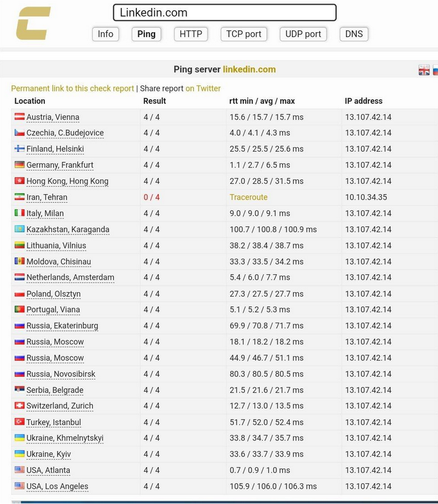Click the IP address column header
This screenshot has height=504, width=438.
pyautogui.click(x=363, y=101)
